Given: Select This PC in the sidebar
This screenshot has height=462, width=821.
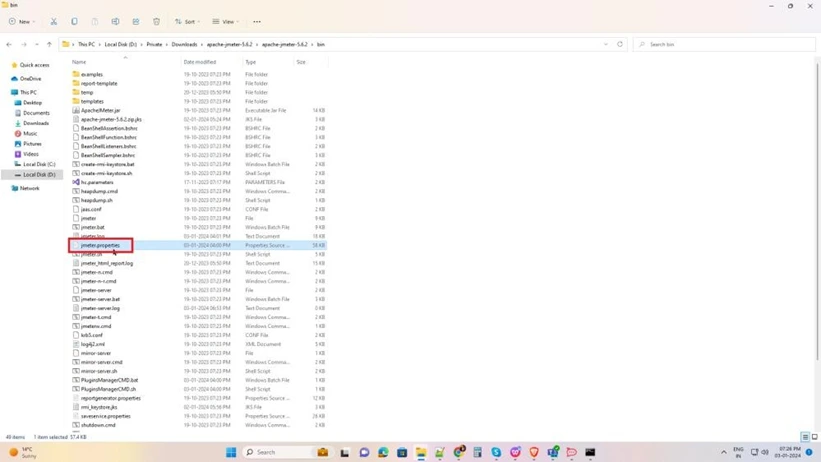Looking at the screenshot, I should [24, 92].
